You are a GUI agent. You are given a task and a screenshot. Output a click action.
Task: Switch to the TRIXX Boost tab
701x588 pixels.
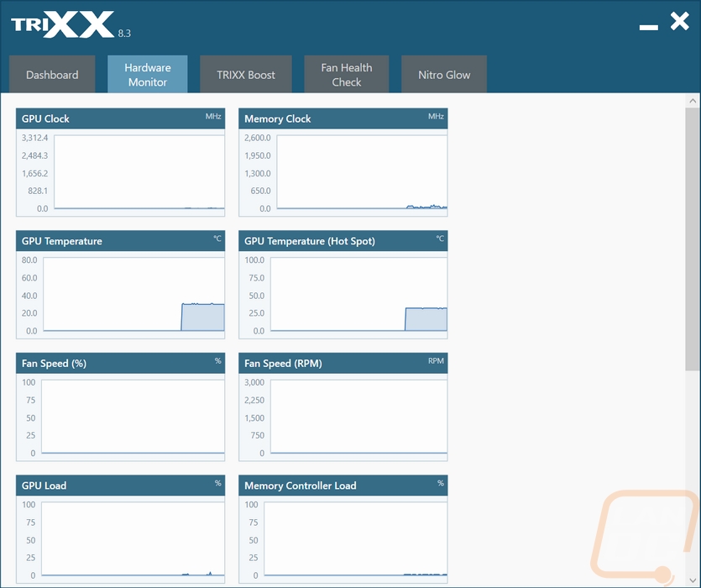246,74
